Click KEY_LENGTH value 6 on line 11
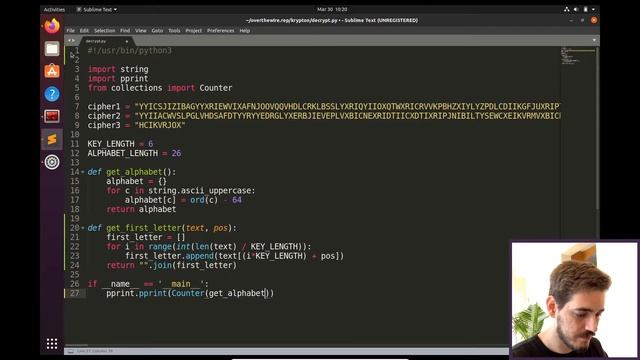Viewport: 640px width, 360px height. point(151,144)
